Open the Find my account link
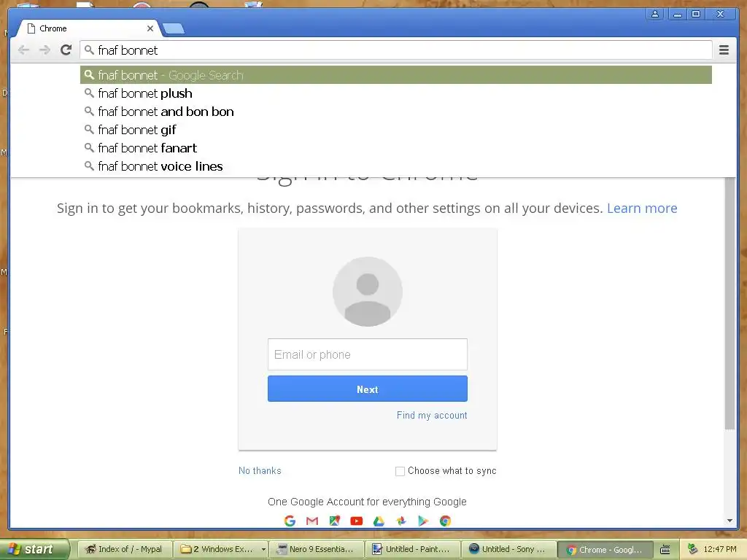747x560 pixels. pos(432,415)
